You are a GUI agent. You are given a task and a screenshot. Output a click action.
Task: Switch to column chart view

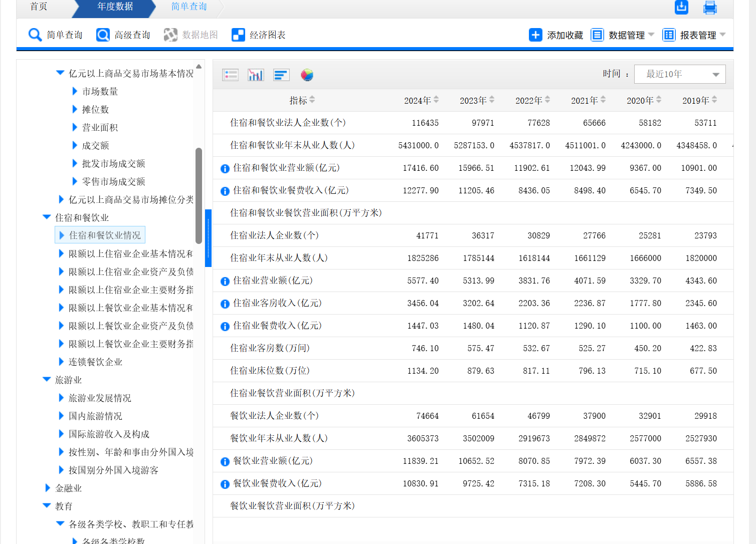pyautogui.click(x=256, y=75)
